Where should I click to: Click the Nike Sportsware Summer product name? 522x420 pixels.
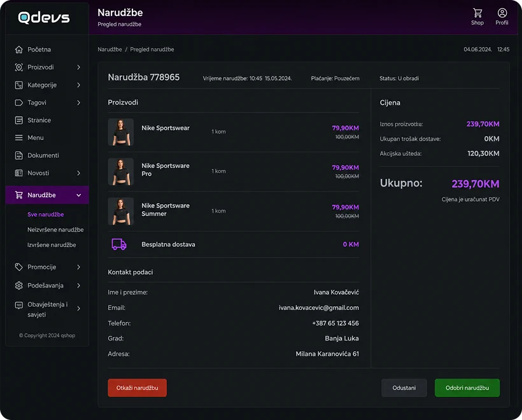[166, 209]
